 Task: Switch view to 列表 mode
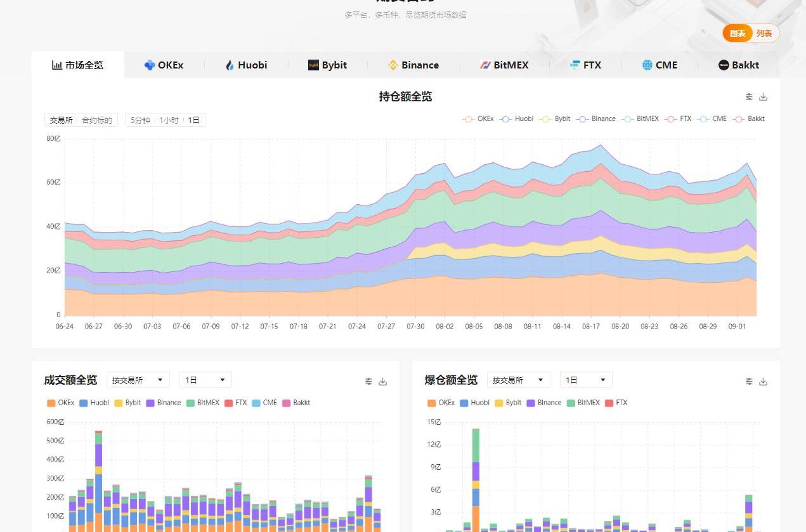click(764, 34)
